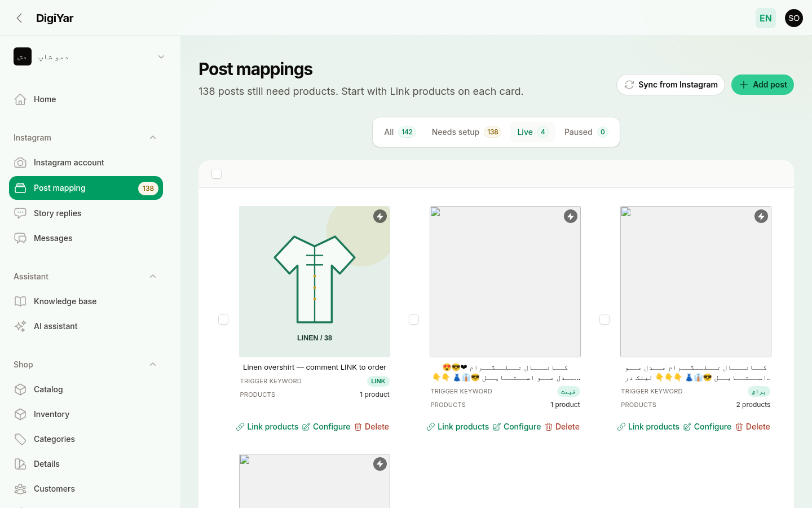Open Details page
The image size is (812, 508).
point(86,464)
